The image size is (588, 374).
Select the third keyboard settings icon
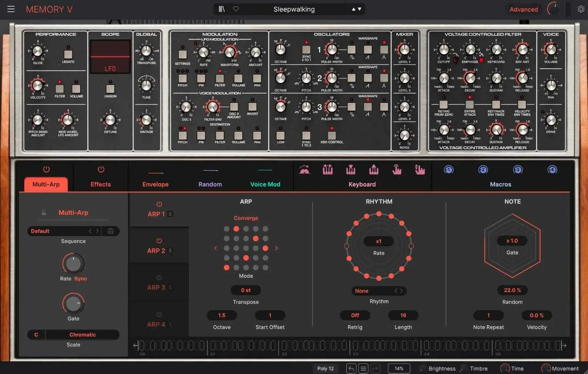(x=351, y=170)
